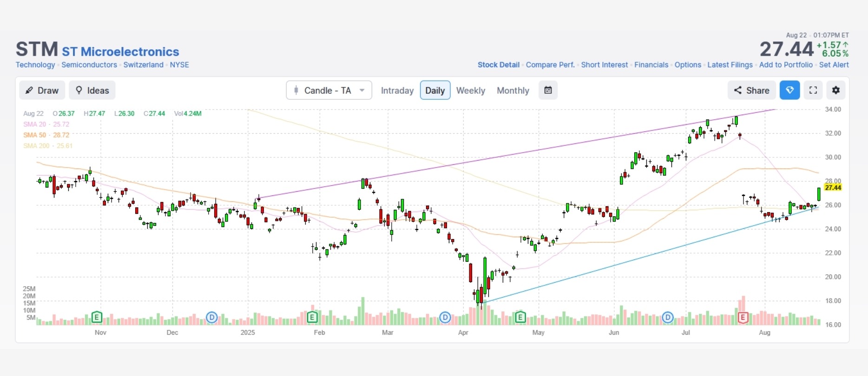Click the SMA 50 legend label
Viewport: 868px width, 376px height.
point(46,135)
